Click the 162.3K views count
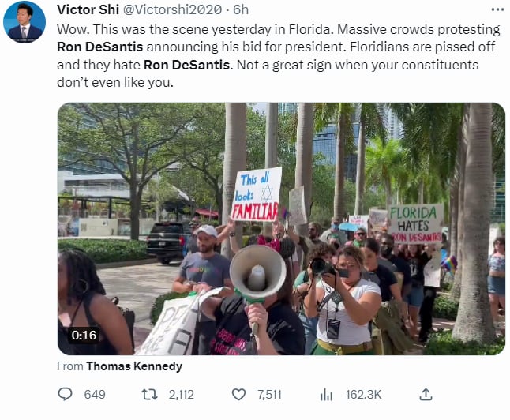510x420 pixels. tap(363, 394)
